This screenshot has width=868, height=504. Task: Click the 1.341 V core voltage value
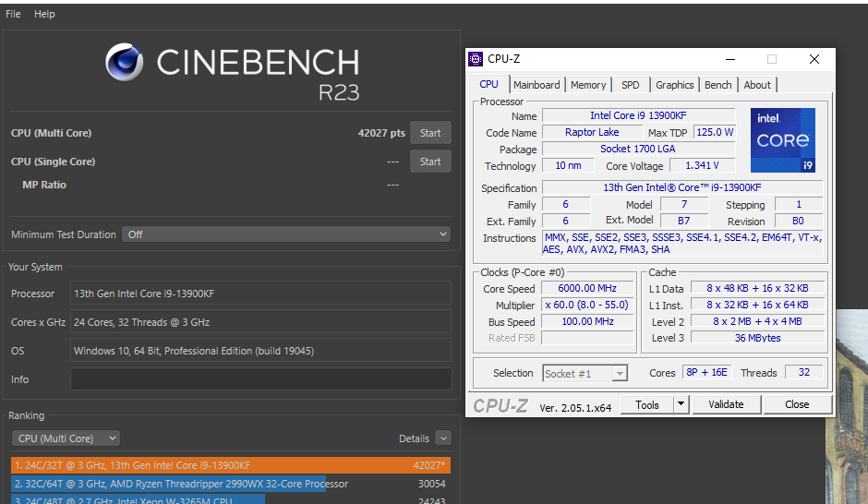(x=702, y=165)
